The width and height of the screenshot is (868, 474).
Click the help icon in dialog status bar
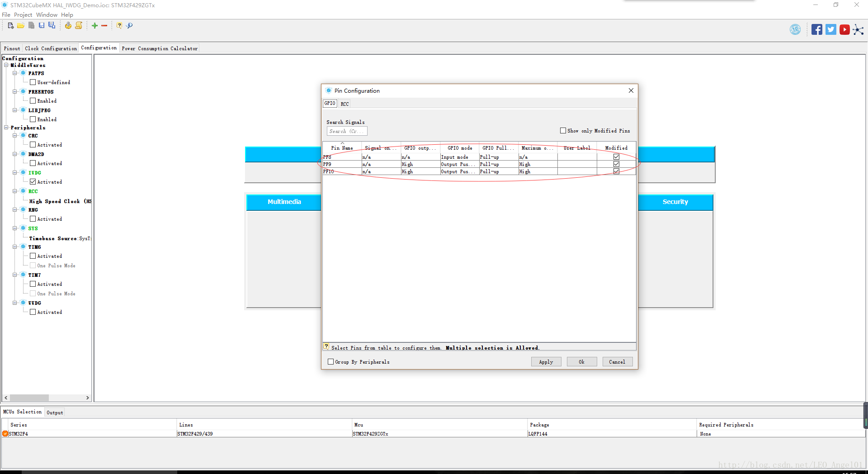[326, 347]
